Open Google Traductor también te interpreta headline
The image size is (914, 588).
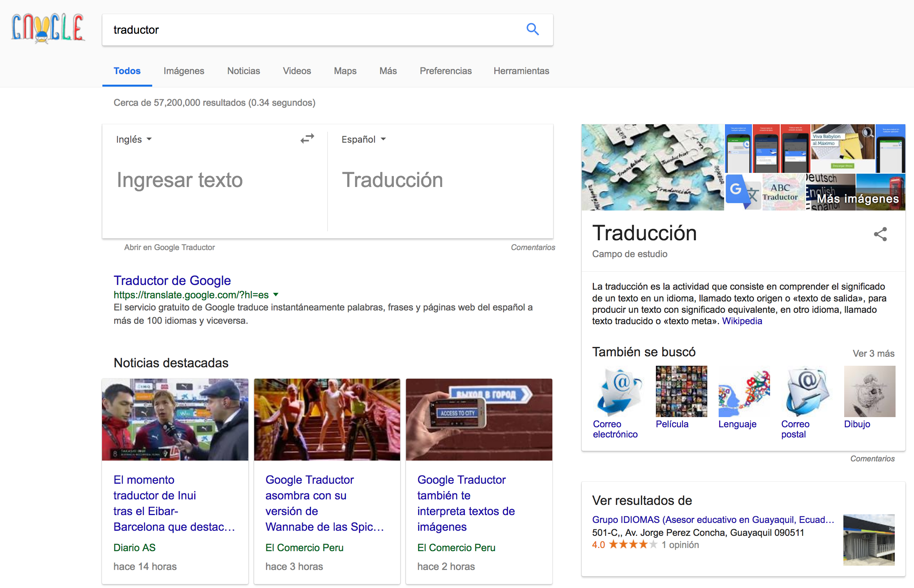[x=466, y=503]
